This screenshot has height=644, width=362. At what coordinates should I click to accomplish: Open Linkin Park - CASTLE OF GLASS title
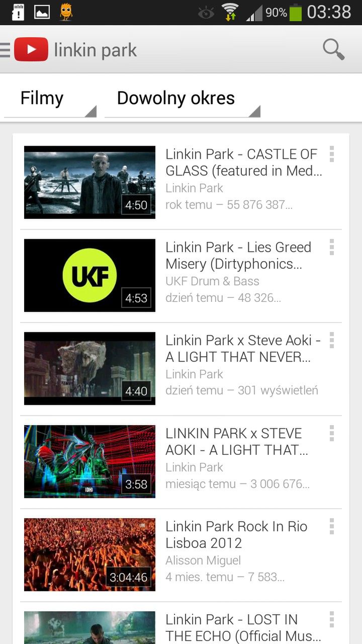[x=244, y=163]
